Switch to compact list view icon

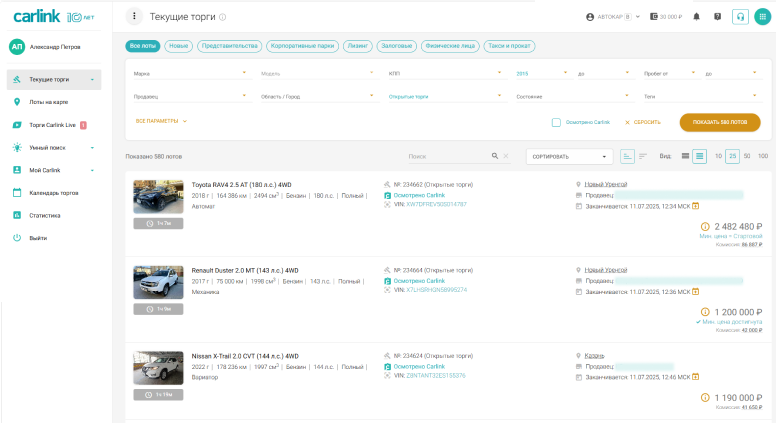tap(685, 156)
